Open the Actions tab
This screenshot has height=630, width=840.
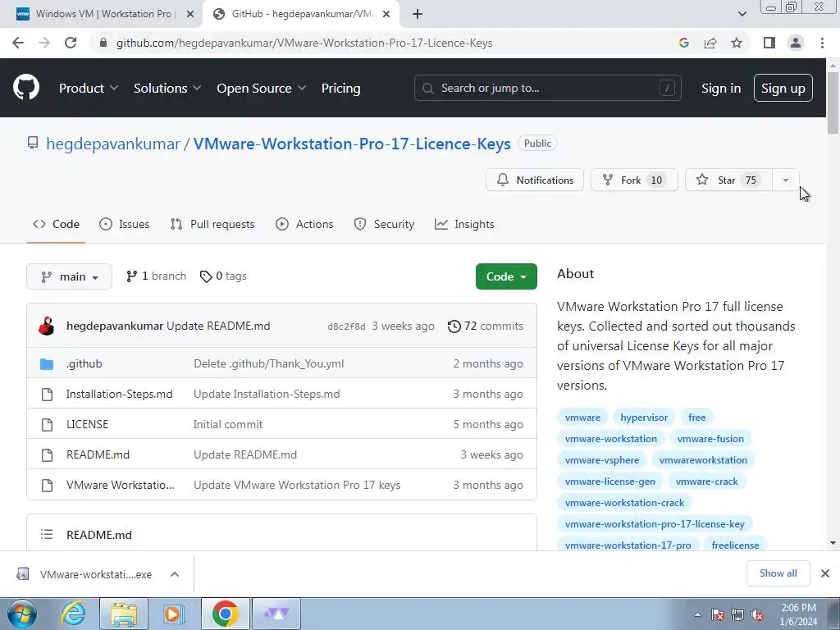[x=304, y=225]
